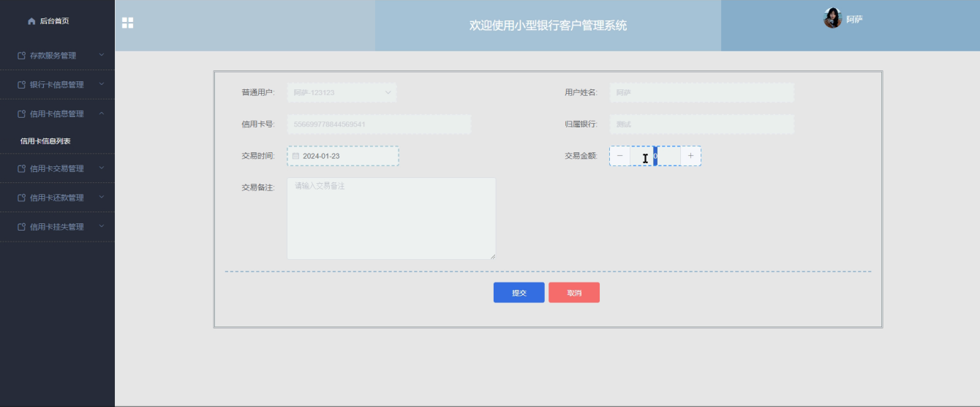980x407 pixels.
Task: Increase 交易金额 with the plus button
Action: click(690, 156)
